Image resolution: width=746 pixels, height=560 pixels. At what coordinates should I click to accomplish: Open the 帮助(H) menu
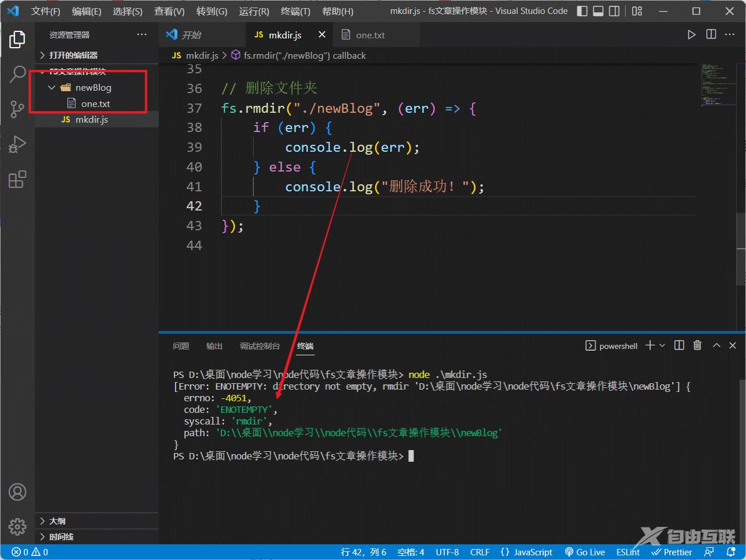click(337, 11)
